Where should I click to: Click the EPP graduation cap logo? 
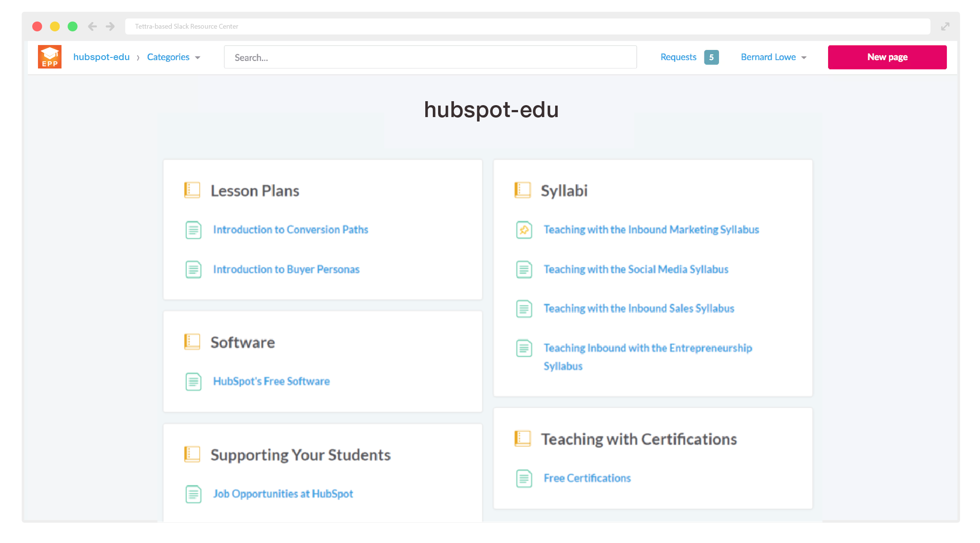coord(49,57)
